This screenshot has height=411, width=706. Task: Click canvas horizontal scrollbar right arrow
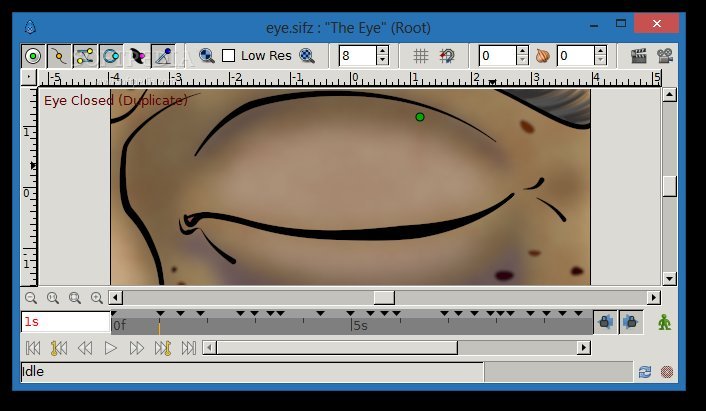pyautogui.click(x=654, y=298)
